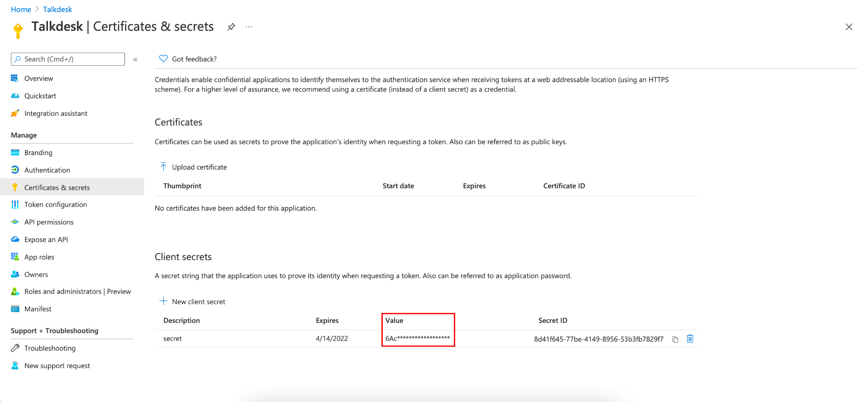Click the Roles and administrators icon
The image size is (868, 402).
pos(15,291)
